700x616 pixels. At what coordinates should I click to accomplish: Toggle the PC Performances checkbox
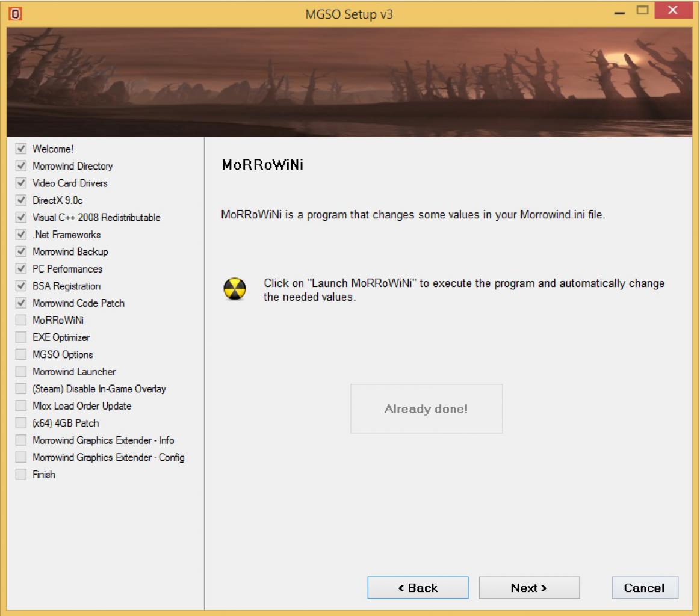click(x=21, y=268)
